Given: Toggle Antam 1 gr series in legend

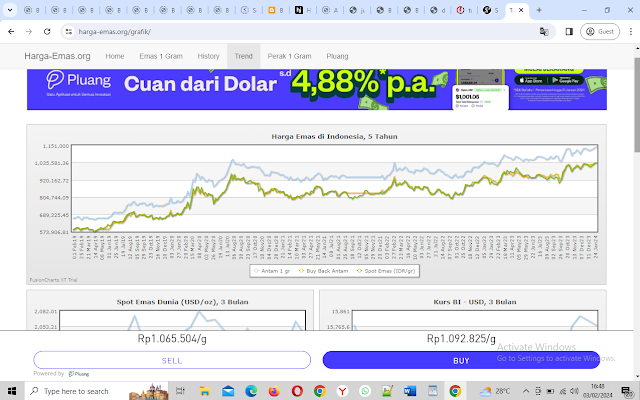Looking at the screenshot, I should pyautogui.click(x=271, y=271).
